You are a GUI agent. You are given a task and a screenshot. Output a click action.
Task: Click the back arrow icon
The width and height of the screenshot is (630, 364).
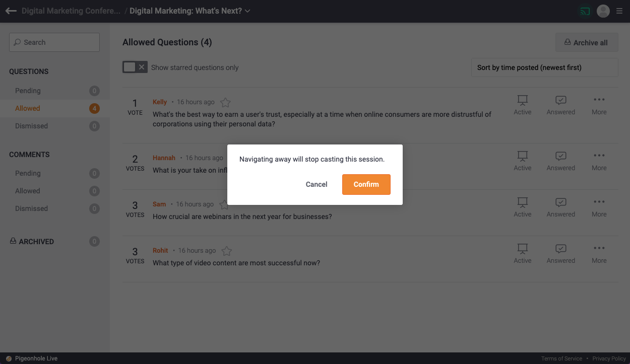click(11, 11)
